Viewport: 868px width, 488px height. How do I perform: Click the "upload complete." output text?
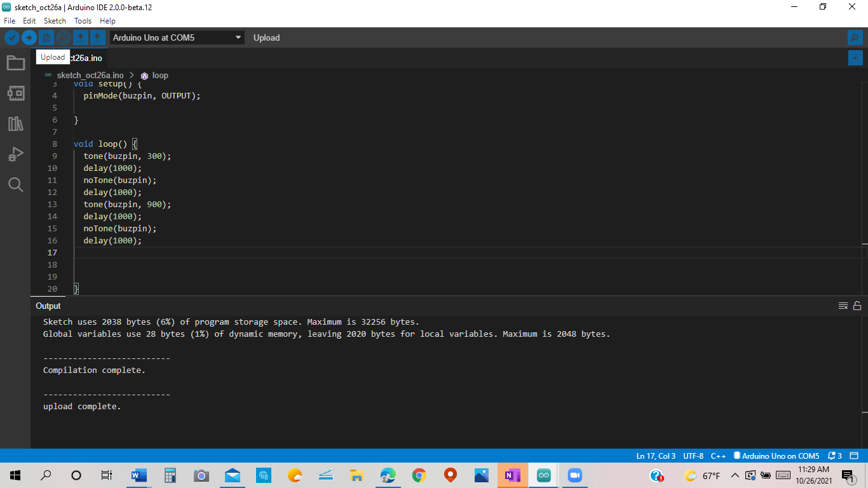(x=82, y=407)
